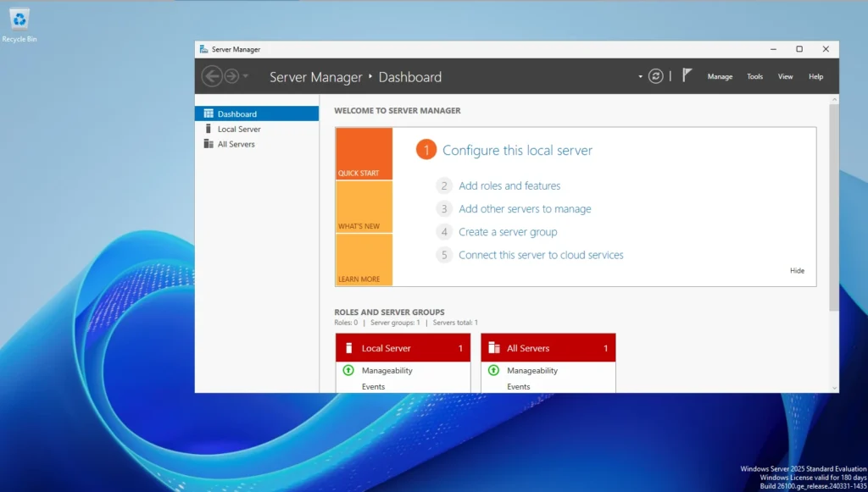Open the Tools menu
Screen dimensions: 868x492
(754, 77)
